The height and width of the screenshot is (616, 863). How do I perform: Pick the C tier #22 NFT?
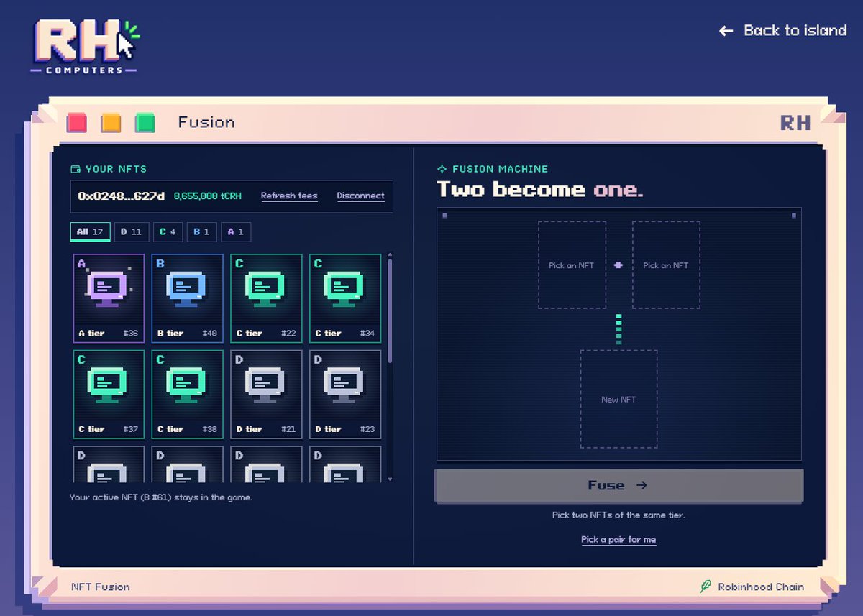coord(266,298)
